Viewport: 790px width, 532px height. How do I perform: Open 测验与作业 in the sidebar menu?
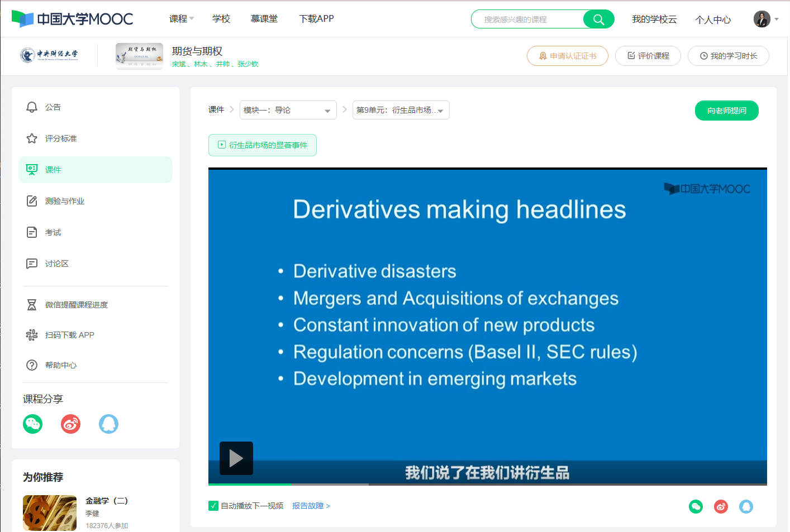64,201
